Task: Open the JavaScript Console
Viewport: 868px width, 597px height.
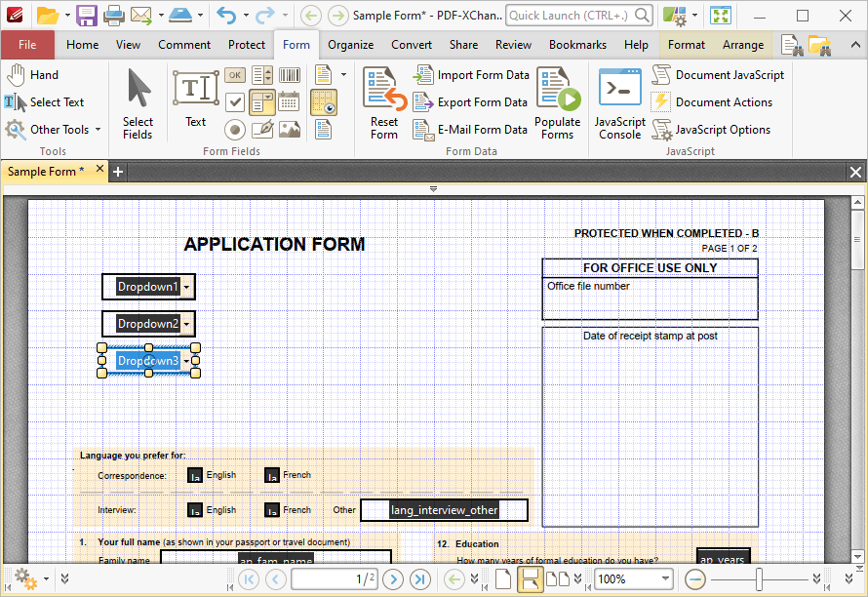Action: 620,103
